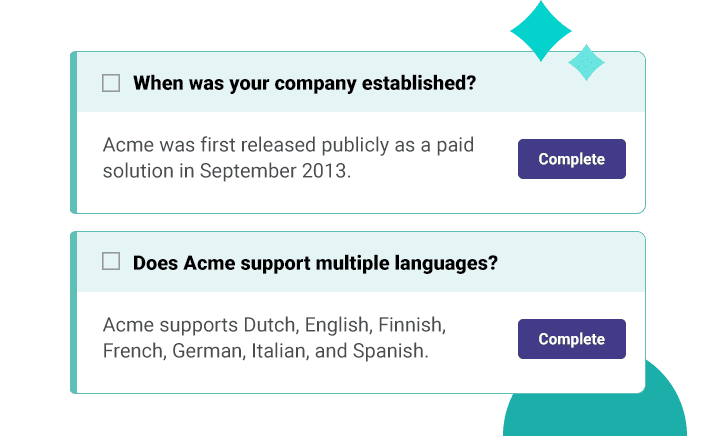Viewport: 720px width, 444px height.
Task: Click the small light-teal sparkle star icon
Action: click(586, 62)
